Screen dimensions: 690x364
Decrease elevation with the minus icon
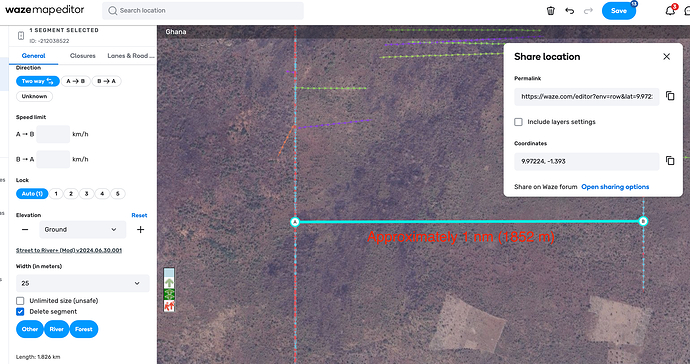pos(25,229)
